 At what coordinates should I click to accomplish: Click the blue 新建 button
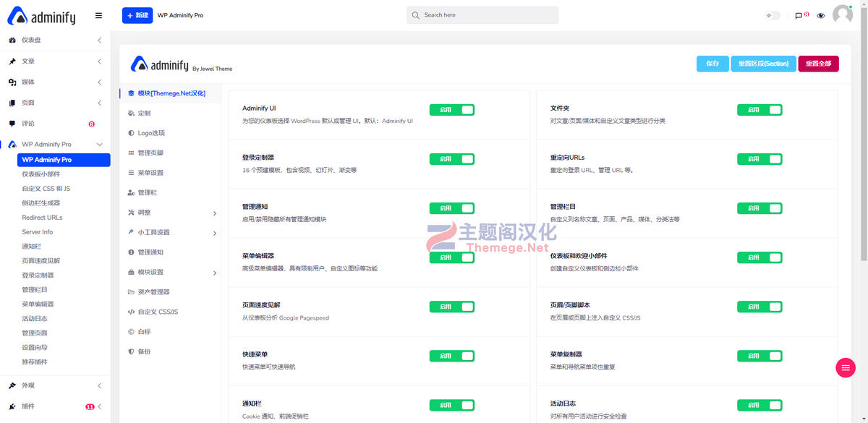[137, 15]
